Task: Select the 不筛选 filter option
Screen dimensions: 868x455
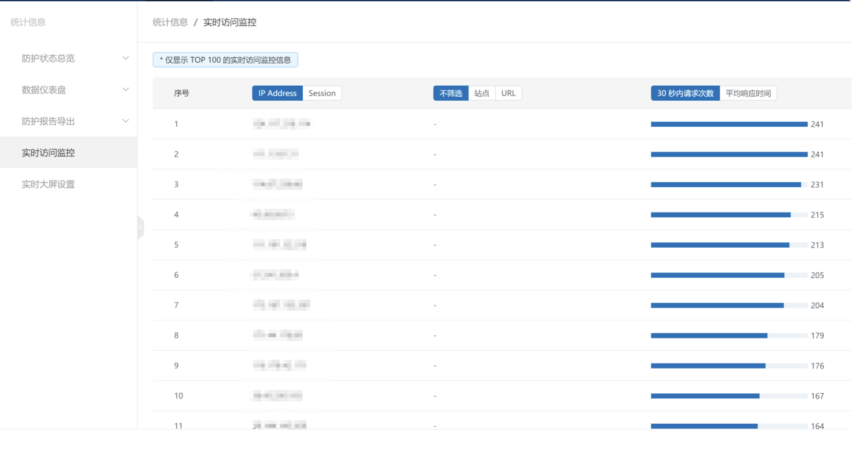Action: click(450, 93)
